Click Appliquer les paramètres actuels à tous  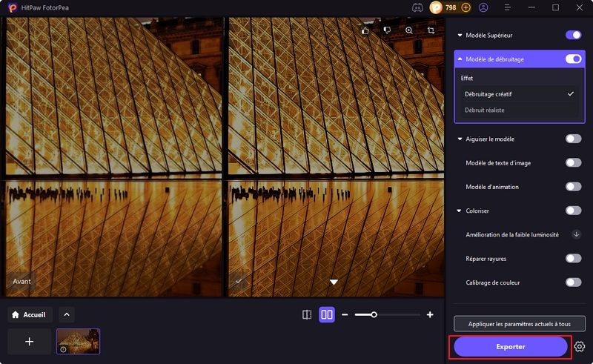click(x=519, y=324)
